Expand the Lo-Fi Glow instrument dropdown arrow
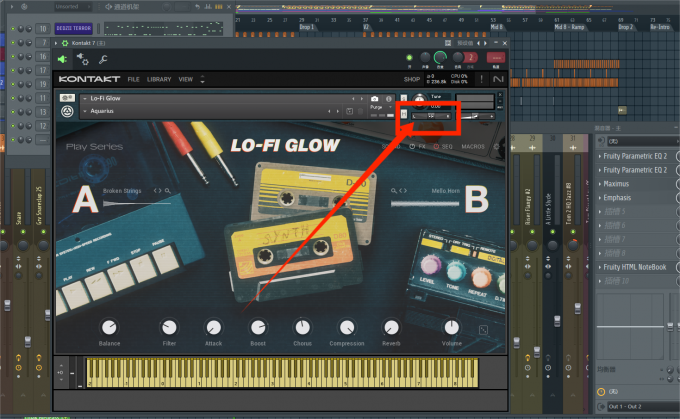680x419 pixels. 85,98
